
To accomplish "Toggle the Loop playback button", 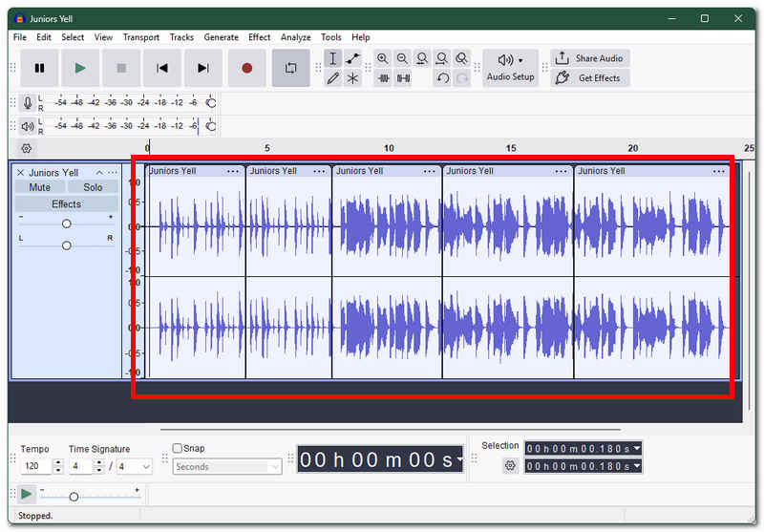I will click(x=291, y=68).
